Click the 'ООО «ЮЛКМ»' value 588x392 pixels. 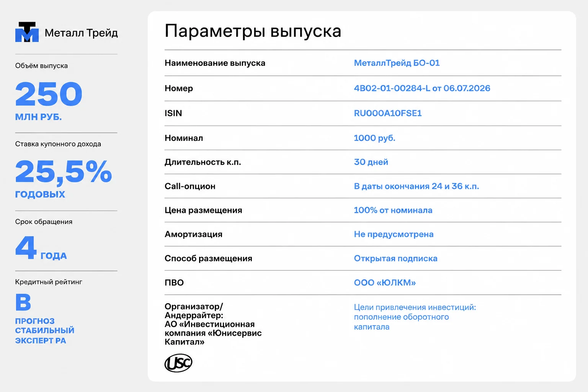(x=385, y=283)
